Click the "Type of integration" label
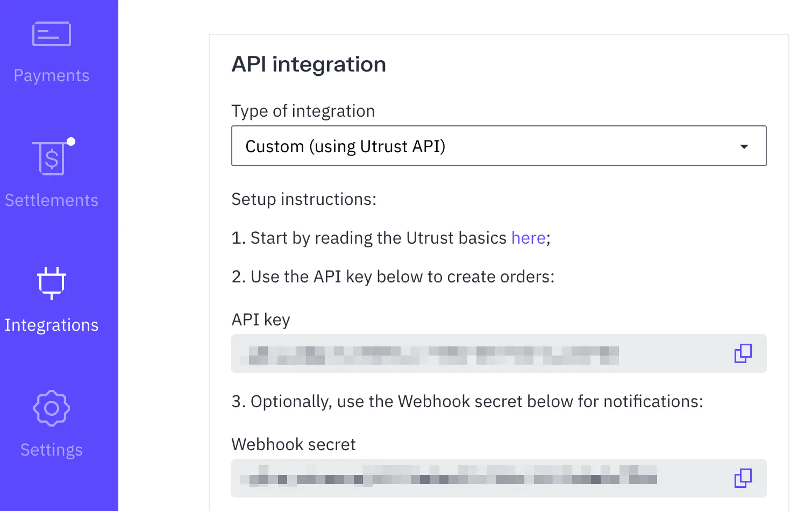 coord(303,111)
